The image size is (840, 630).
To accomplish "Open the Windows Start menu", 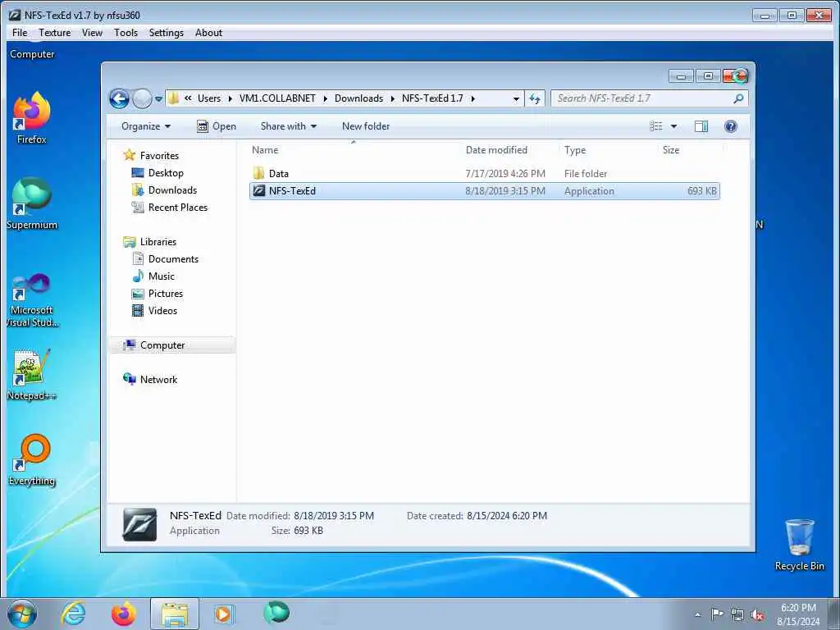I will coord(22,614).
